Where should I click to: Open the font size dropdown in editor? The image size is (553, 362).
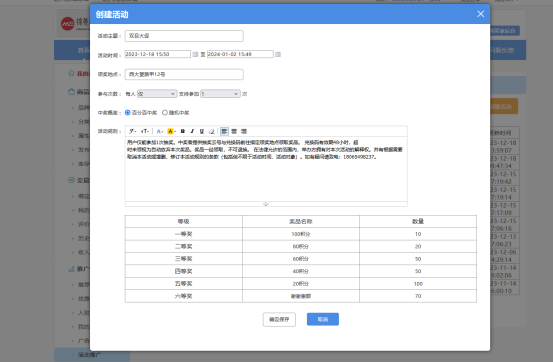(145, 131)
